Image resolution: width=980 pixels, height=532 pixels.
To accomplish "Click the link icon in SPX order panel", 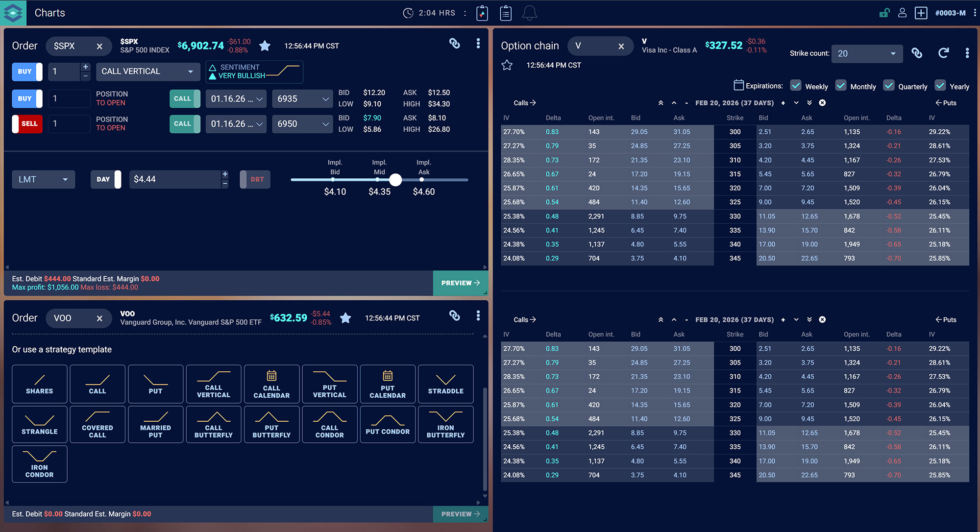I will click(455, 44).
